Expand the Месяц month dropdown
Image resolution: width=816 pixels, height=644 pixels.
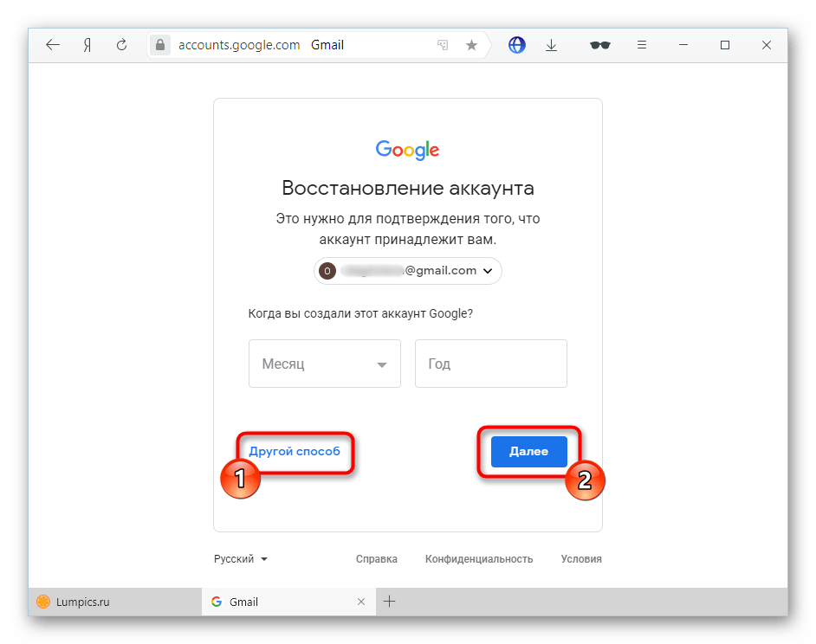click(325, 364)
